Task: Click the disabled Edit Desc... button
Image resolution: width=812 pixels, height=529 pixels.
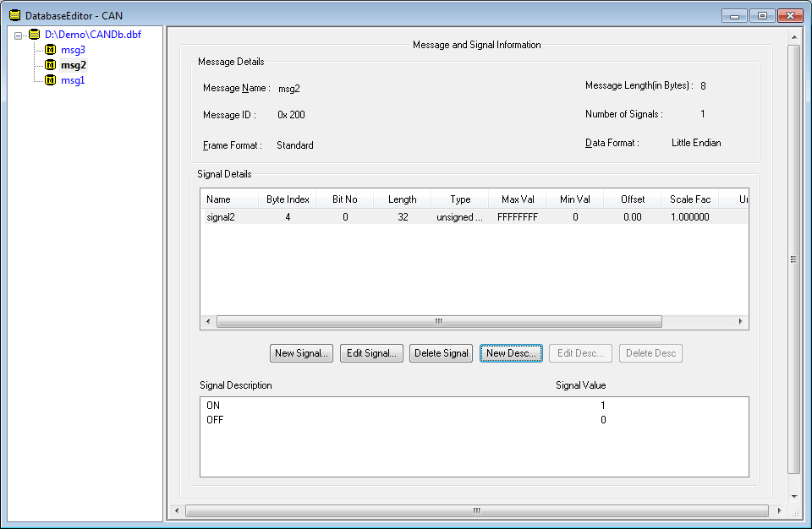Action: 580,353
